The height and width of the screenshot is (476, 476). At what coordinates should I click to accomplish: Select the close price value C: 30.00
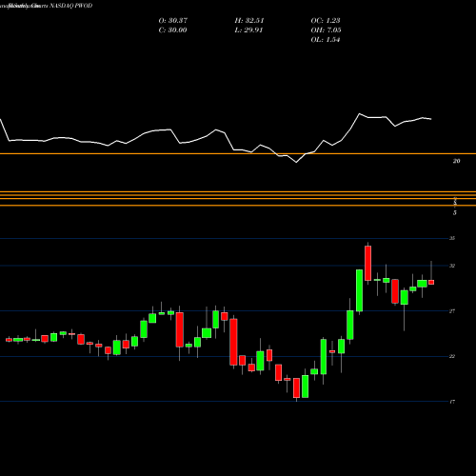(172, 30)
